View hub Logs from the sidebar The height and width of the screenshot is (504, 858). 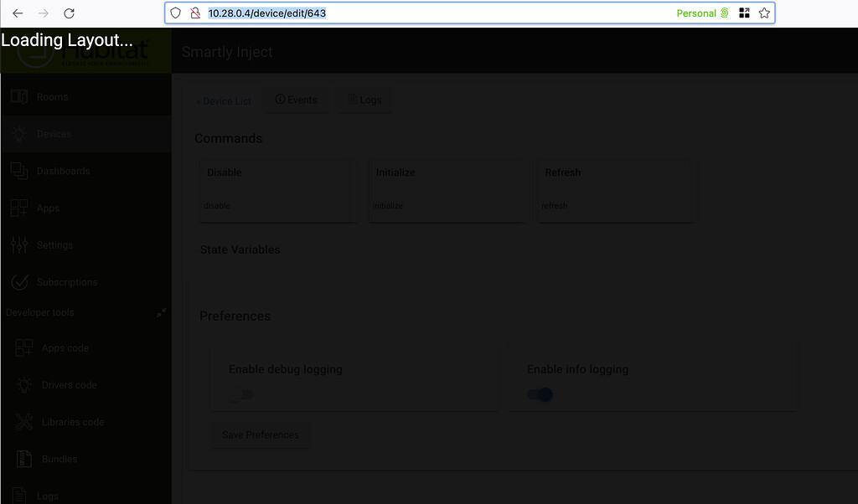(48, 495)
